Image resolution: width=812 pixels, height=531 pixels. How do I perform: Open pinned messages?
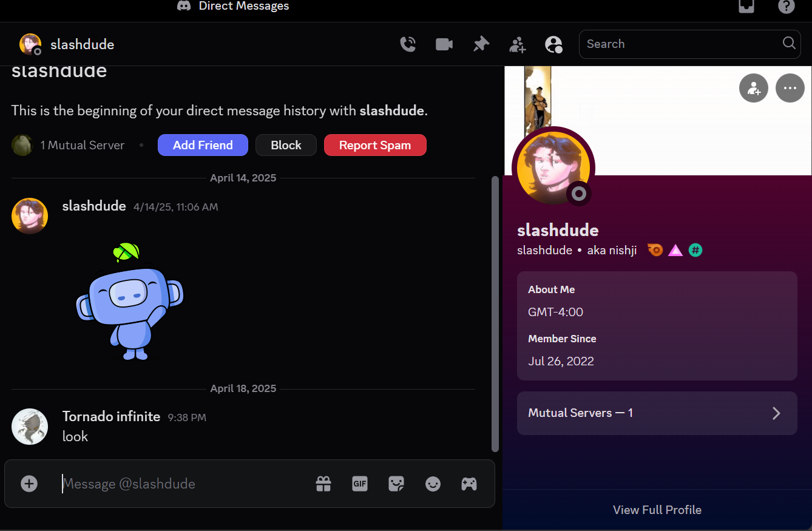pos(481,44)
